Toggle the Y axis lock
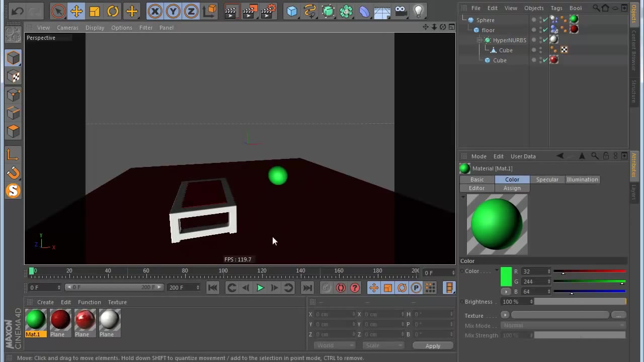 [173, 11]
